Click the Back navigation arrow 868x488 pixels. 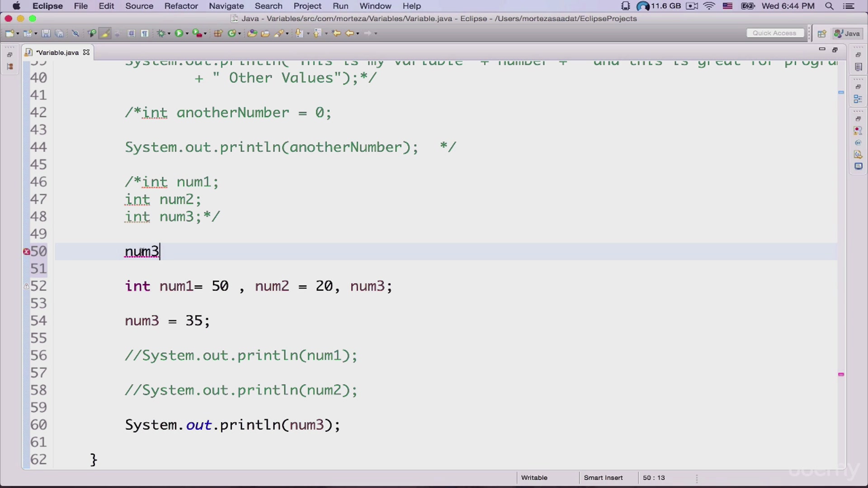(x=349, y=33)
